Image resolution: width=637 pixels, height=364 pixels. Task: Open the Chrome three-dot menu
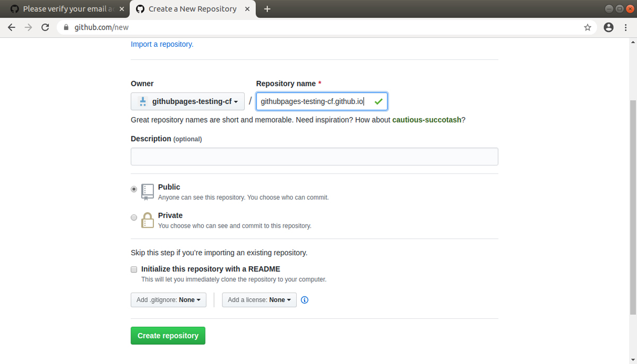point(626,27)
